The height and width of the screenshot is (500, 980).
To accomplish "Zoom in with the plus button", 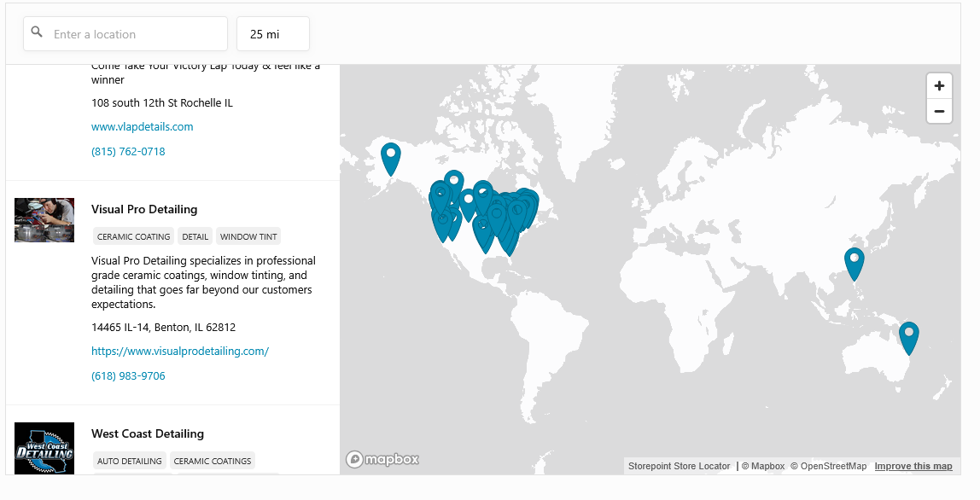I will (x=939, y=86).
